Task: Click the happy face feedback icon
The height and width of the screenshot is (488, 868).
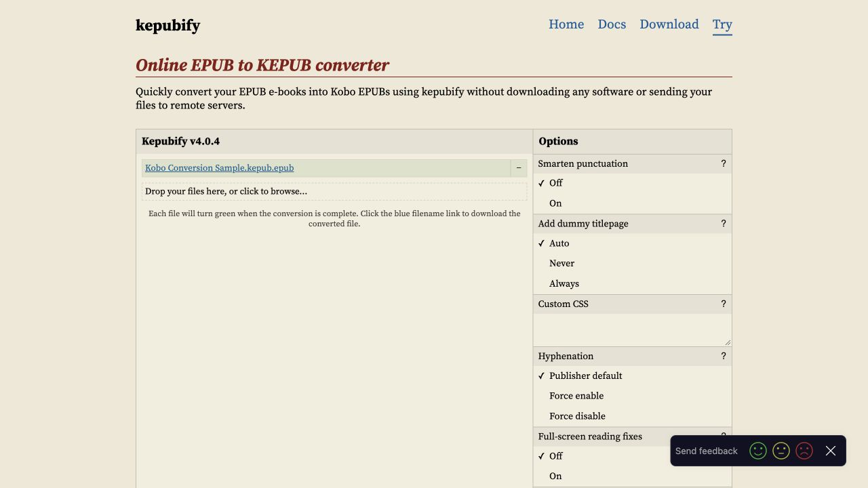Action: click(758, 451)
